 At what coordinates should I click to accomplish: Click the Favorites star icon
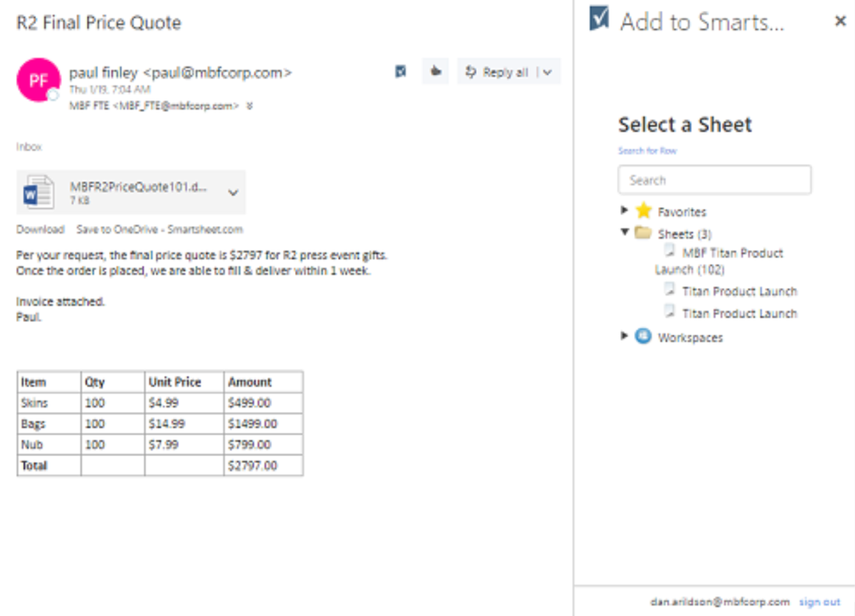click(644, 211)
